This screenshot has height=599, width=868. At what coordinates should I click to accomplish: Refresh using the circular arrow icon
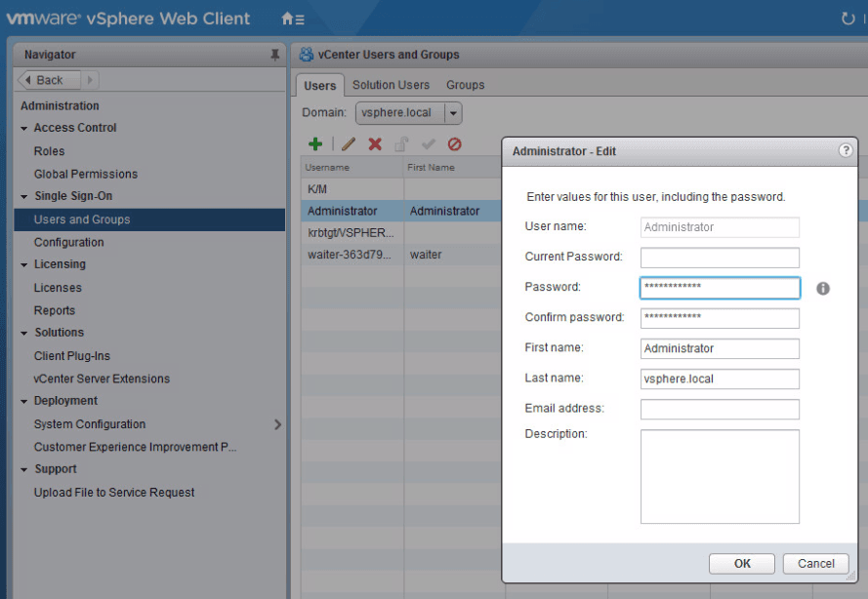[x=847, y=19]
